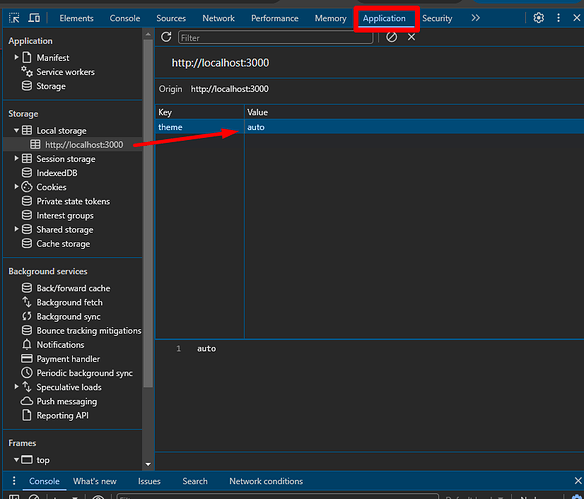Collapse the Local storage tree node

pos(16,130)
